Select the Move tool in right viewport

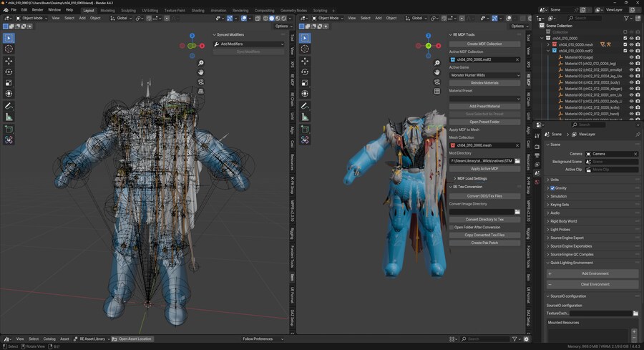click(305, 61)
